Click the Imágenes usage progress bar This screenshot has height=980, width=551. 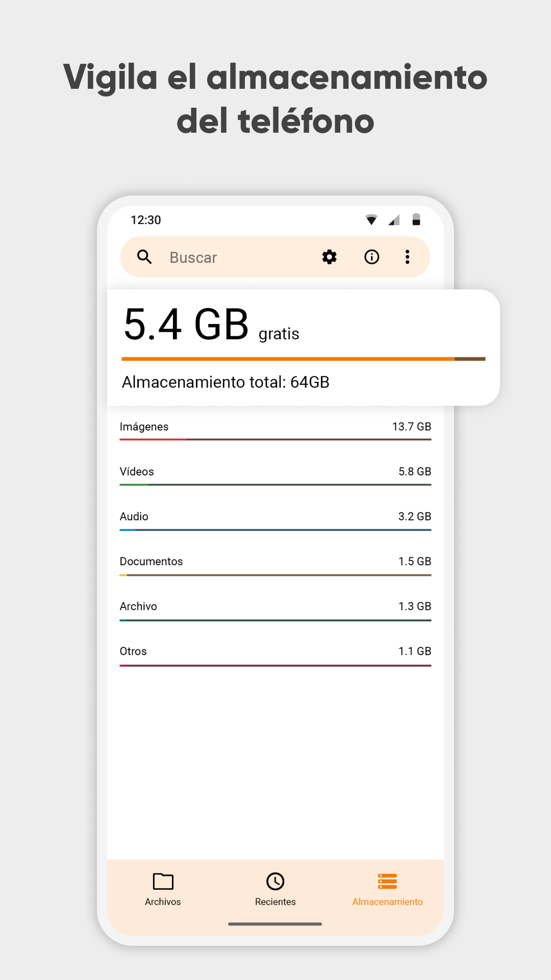275,439
